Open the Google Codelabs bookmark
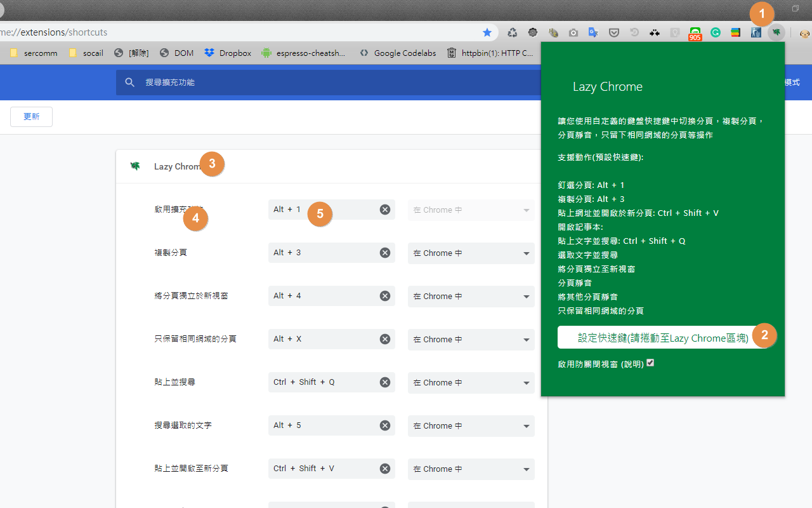This screenshot has width=812, height=508. click(x=398, y=53)
